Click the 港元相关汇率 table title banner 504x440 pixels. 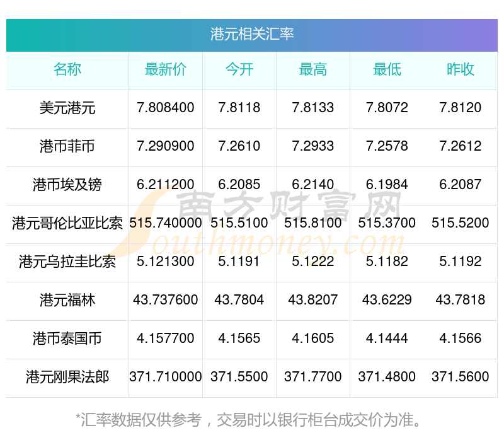251,35
